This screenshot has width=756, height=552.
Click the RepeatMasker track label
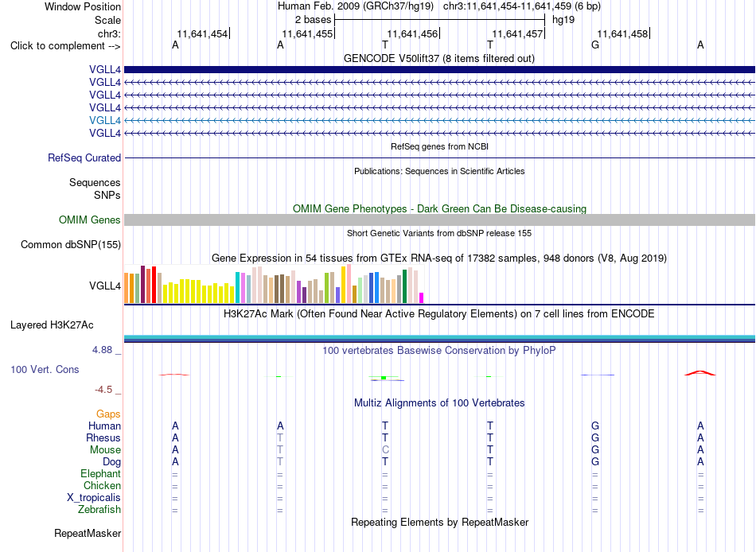pyautogui.click(x=88, y=533)
